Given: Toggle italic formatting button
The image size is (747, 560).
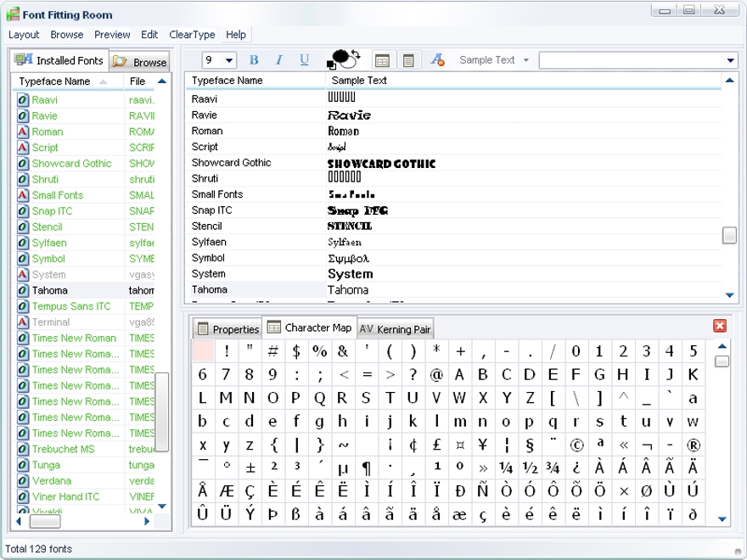Looking at the screenshot, I should pos(279,60).
